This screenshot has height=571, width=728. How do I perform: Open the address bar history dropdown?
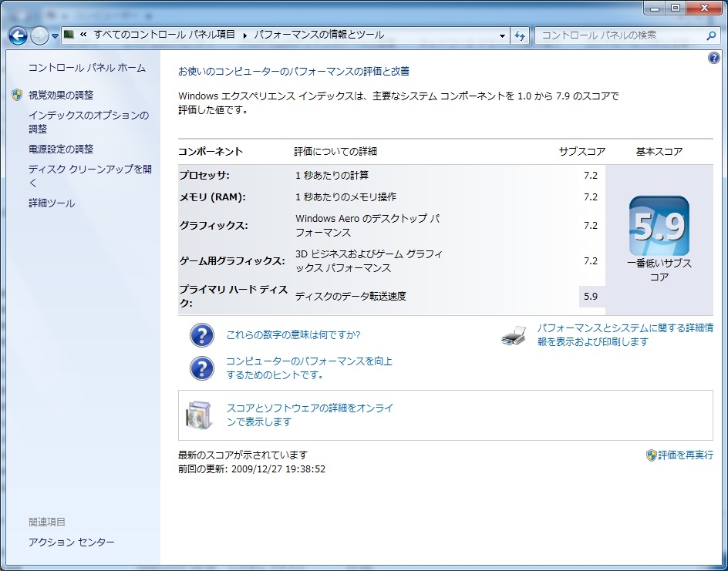[502, 35]
